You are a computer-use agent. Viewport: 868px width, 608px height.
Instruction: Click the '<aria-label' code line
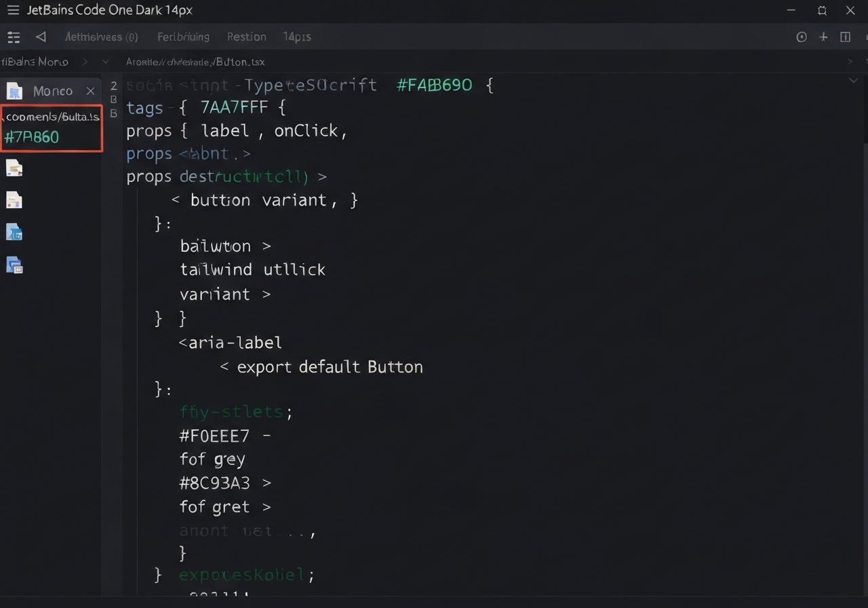click(230, 343)
